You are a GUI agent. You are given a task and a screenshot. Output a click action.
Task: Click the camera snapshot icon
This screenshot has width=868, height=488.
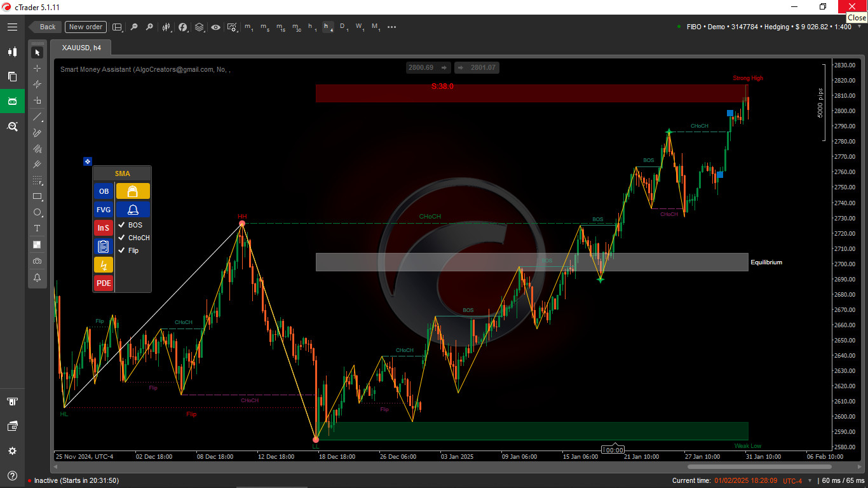point(37,261)
